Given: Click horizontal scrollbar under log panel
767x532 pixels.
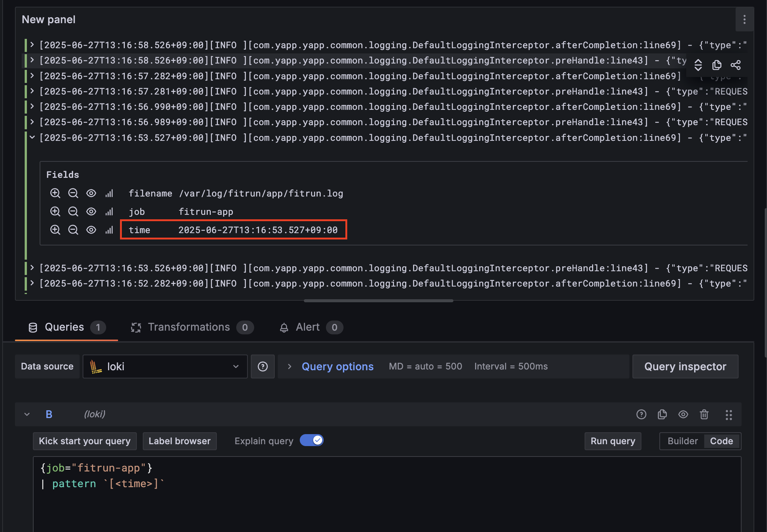Looking at the screenshot, I should (x=378, y=301).
